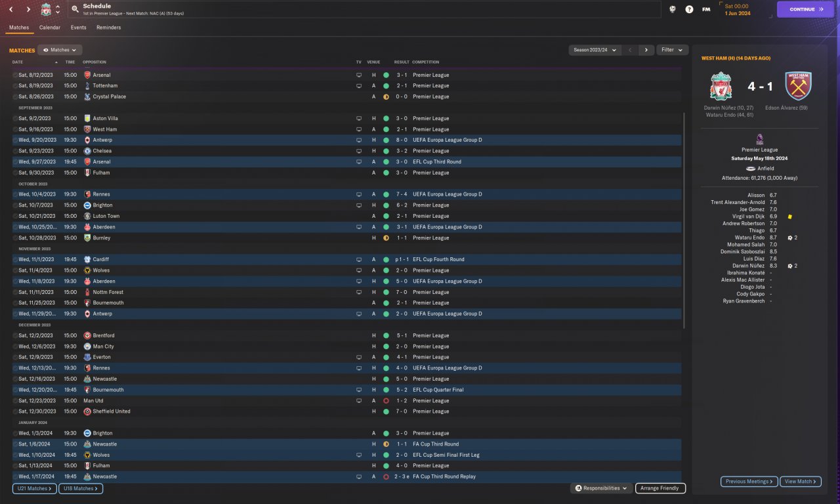Click the Crystal Palace crest icon
This screenshot has height=504, width=840.
click(87, 96)
